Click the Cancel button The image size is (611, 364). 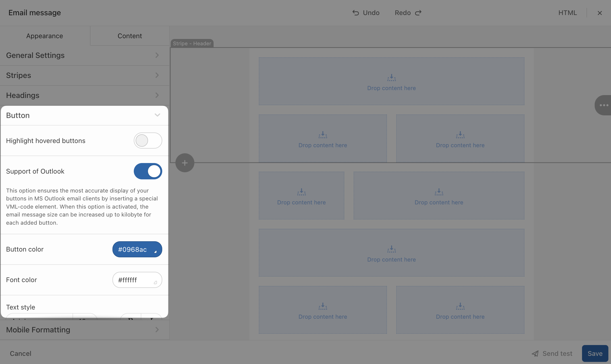[x=21, y=353]
